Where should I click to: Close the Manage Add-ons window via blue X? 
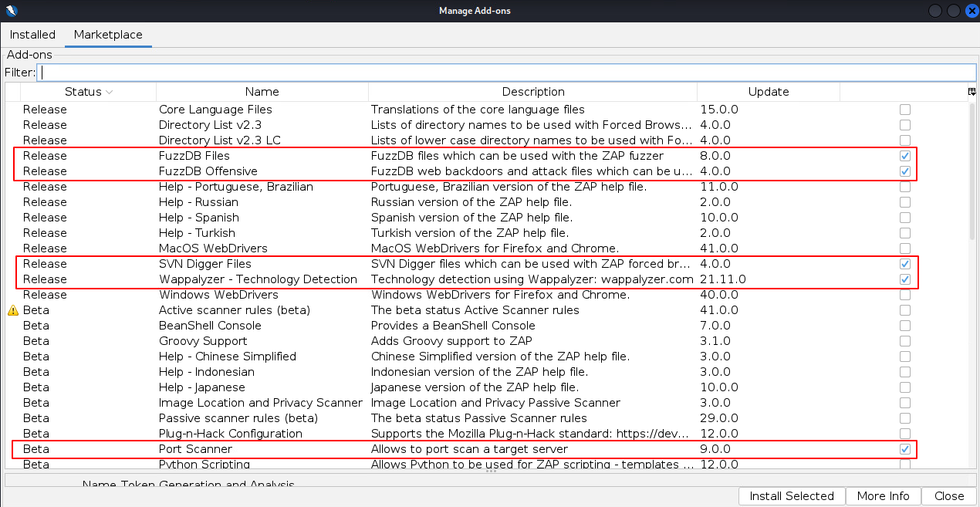pyautogui.click(x=972, y=11)
